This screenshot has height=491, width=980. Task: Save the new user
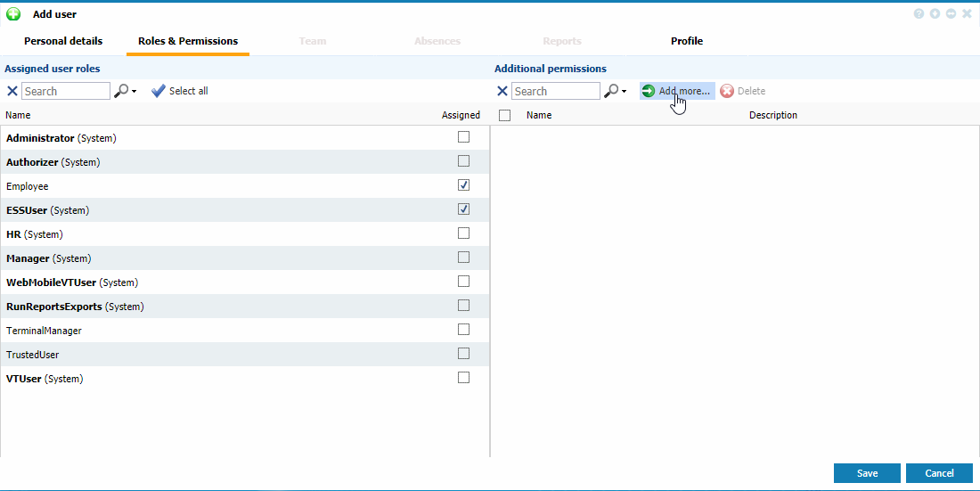coord(867,473)
